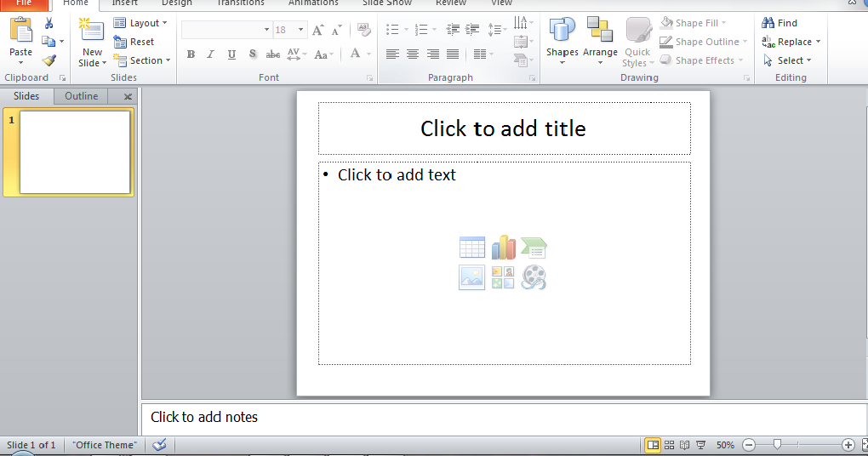This screenshot has height=456, width=868.
Task: Expand the font size dropdown showing 18
Action: click(300, 29)
